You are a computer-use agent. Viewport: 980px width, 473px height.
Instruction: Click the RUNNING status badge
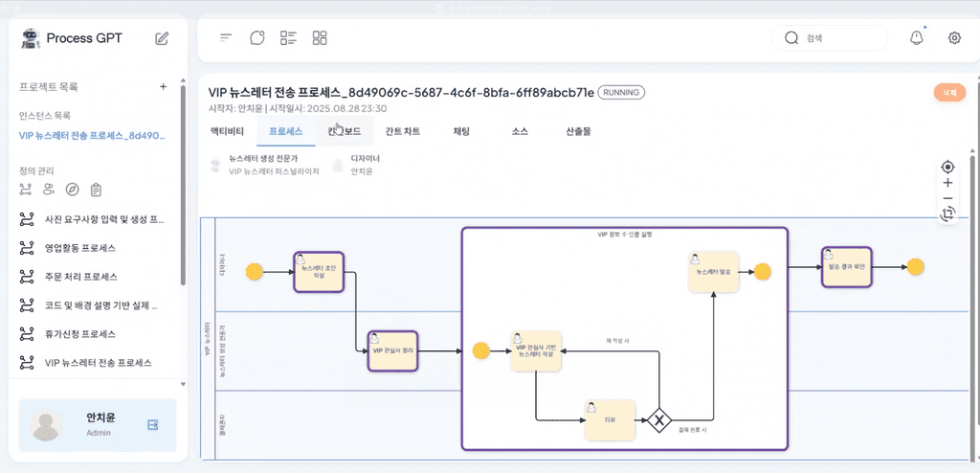click(x=621, y=93)
